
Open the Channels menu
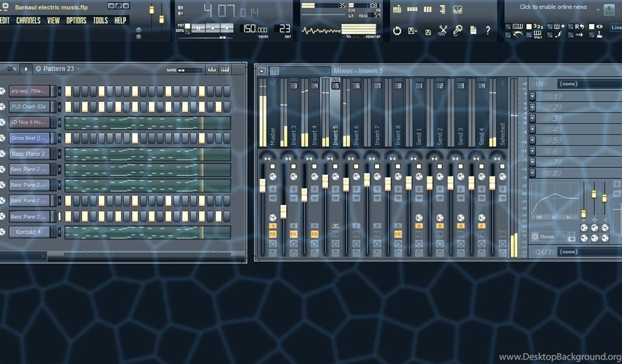click(x=28, y=21)
